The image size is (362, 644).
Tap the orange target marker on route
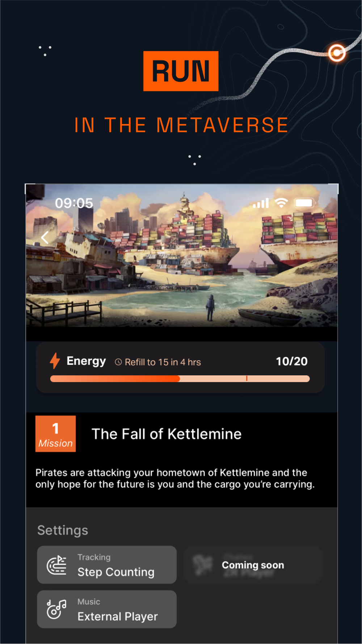point(337,53)
